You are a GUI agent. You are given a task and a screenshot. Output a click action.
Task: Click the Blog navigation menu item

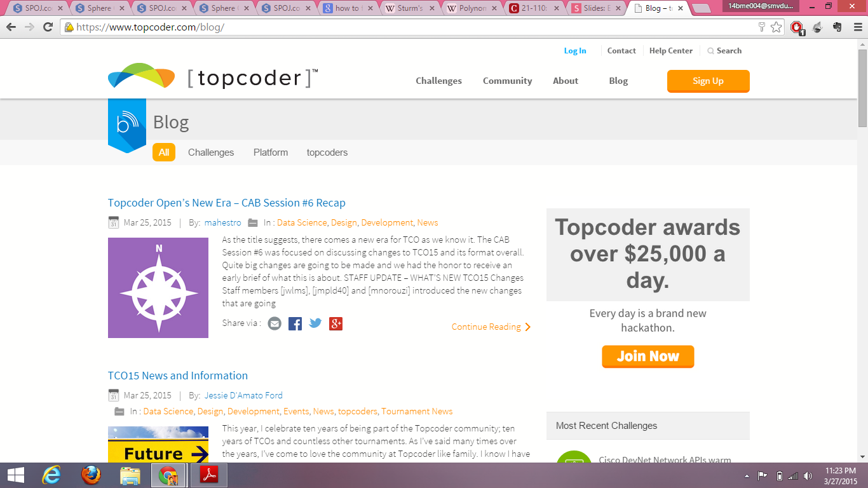[618, 81]
